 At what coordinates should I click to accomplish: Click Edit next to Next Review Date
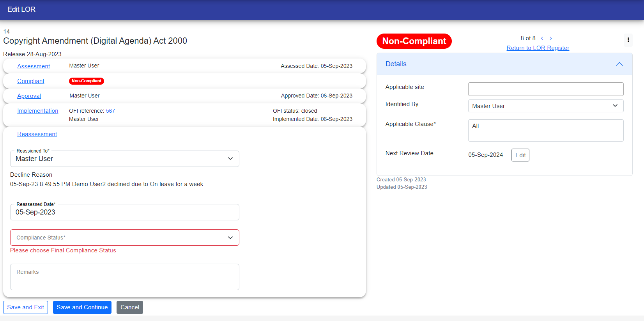[x=520, y=155]
